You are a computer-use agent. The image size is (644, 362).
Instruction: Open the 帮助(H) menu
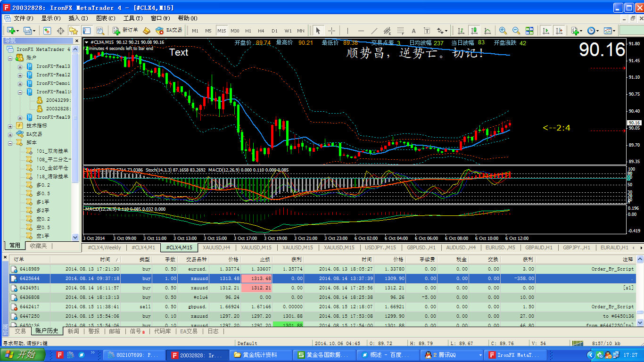[x=188, y=18]
